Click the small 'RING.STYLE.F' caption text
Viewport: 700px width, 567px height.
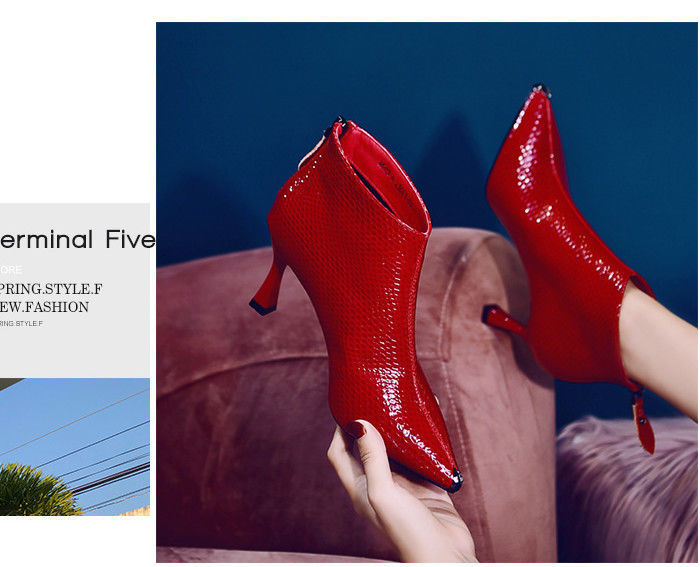21,324
